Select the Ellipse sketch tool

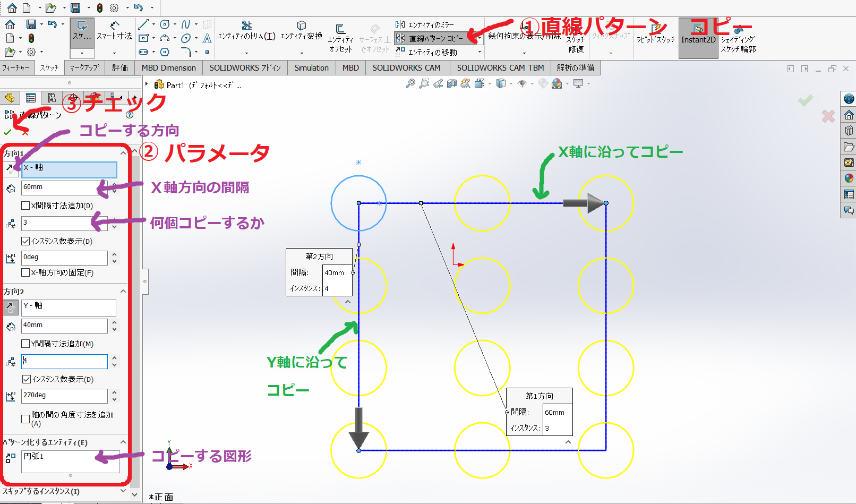click(x=185, y=38)
